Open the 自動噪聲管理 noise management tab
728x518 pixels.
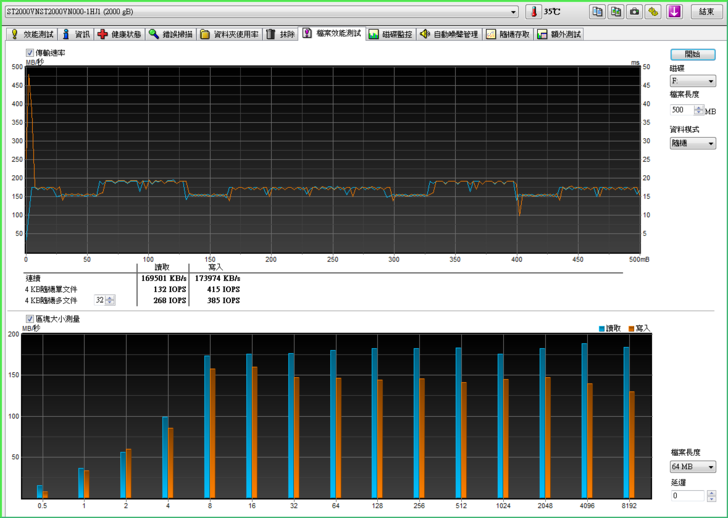[450, 34]
